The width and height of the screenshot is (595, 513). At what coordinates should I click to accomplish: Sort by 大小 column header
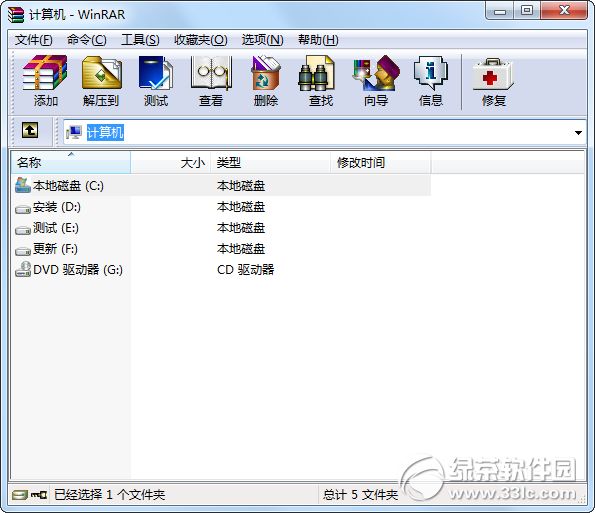170,162
